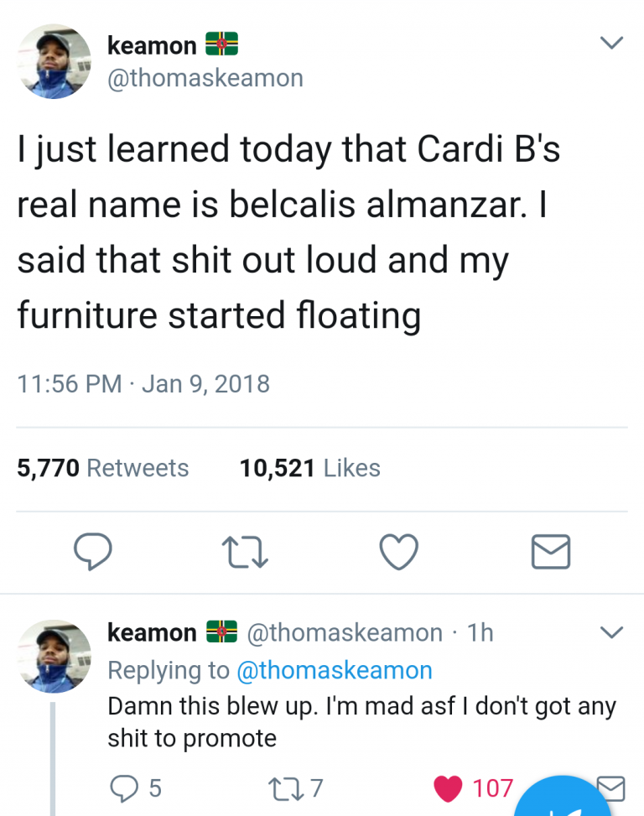View the 5,770 Retweets list
This screenshot has height=816, width=644.
click(102, 468)
